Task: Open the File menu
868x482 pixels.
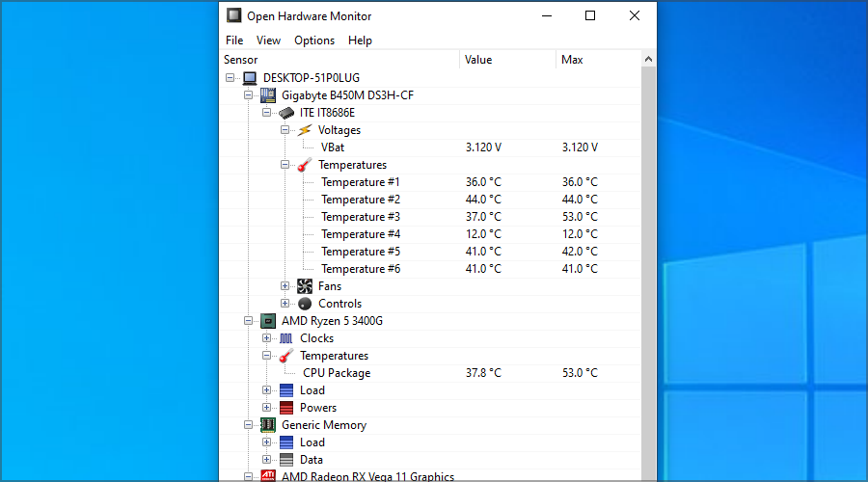Action: pyautogui.click(x=234, y=40)
